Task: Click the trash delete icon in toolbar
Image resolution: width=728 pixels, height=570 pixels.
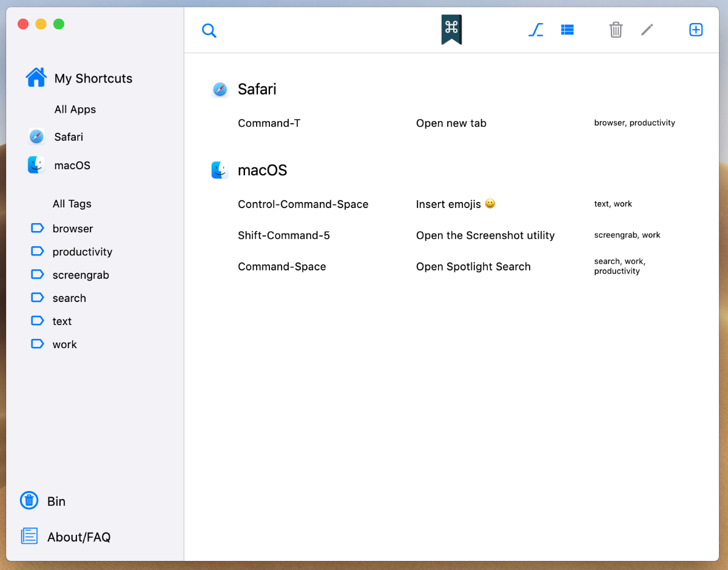Action: click(x=616, y=30)
